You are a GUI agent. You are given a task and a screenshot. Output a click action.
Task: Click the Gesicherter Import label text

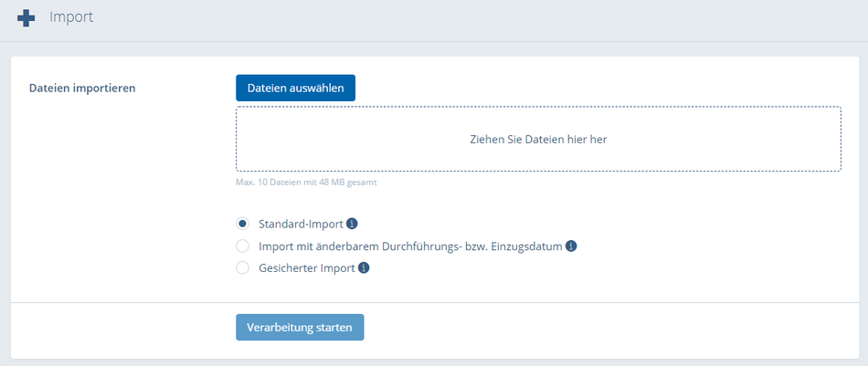coord(307,268)
